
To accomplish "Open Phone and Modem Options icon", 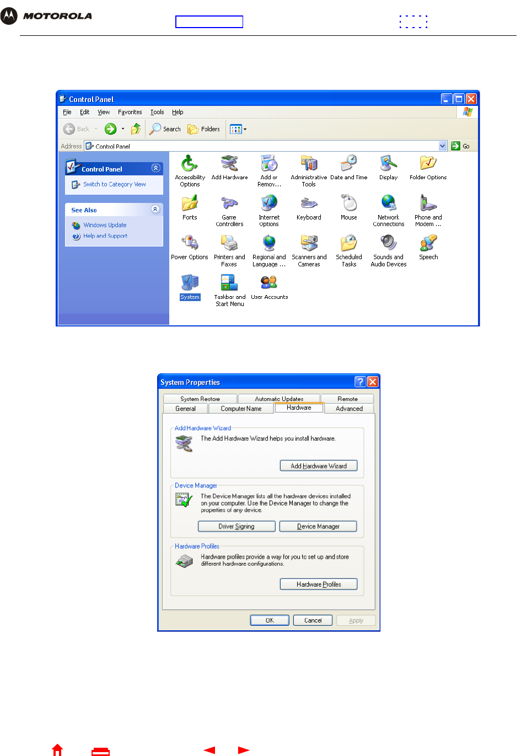I will [x=428, y=211].
